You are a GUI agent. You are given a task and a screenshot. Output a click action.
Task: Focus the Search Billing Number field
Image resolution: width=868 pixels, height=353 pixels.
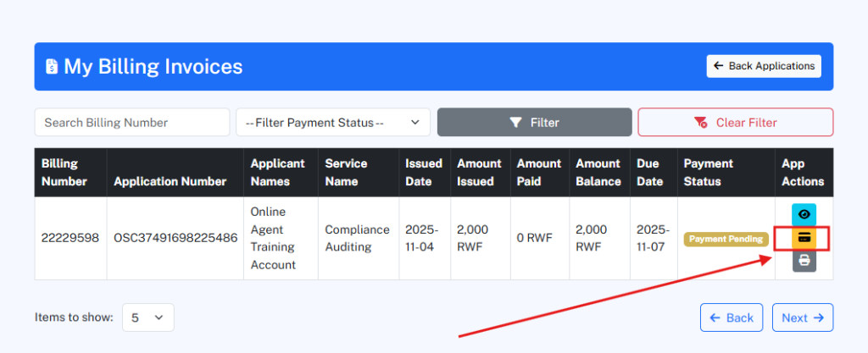131,122
